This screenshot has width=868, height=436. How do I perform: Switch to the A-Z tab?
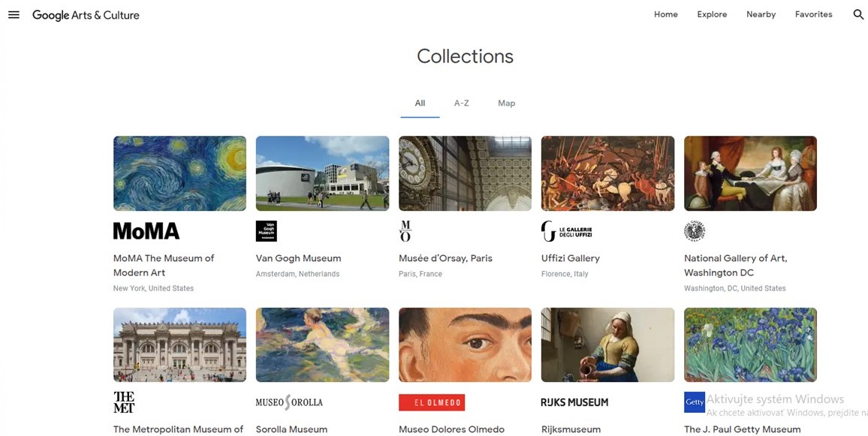[x=462, y=104]
